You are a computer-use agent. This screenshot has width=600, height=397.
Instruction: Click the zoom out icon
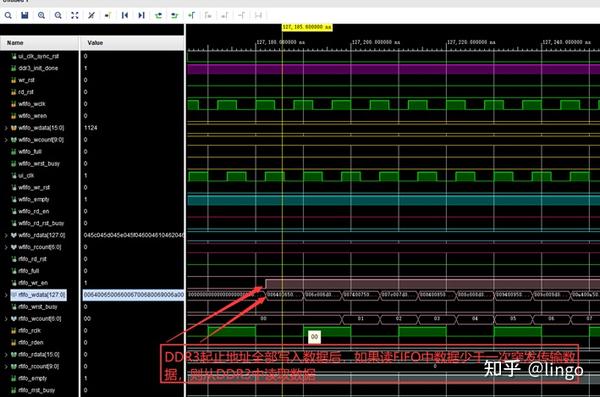(58, 15)
